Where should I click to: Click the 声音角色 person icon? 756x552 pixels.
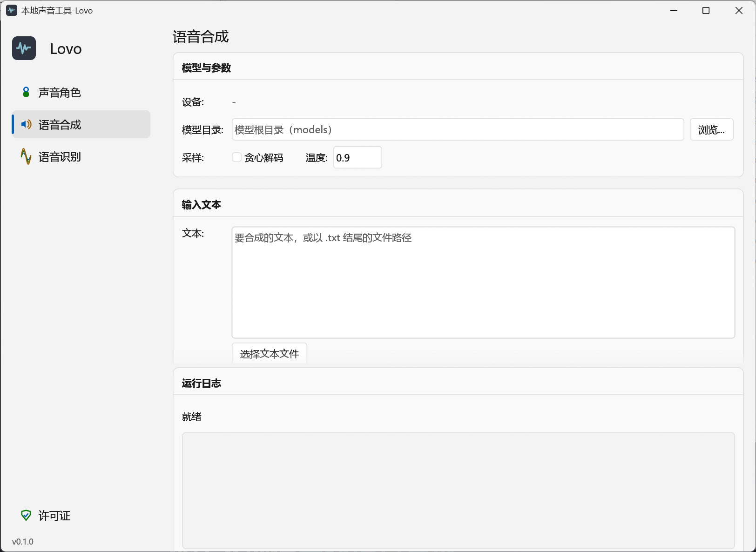point(26,92)
